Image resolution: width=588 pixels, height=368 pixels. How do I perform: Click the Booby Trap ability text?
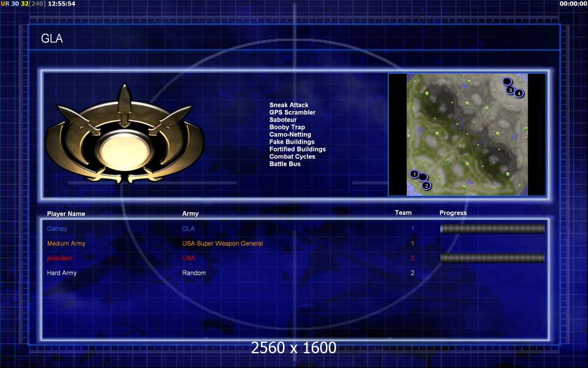(287, 127)
